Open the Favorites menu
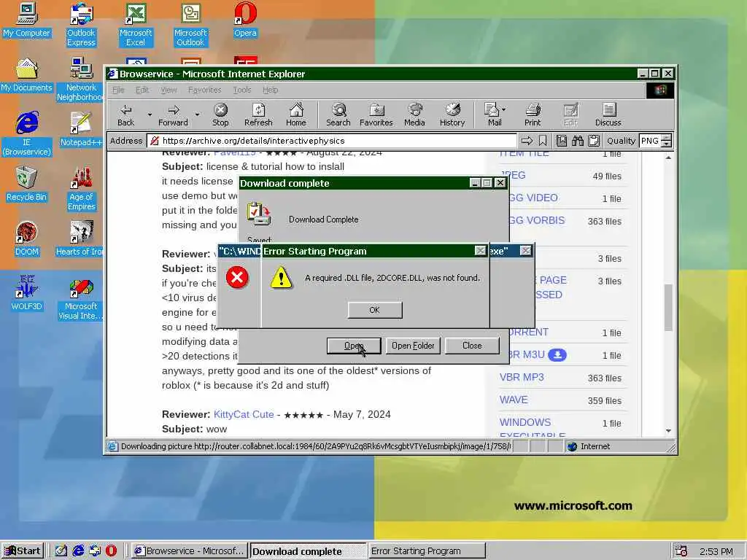The image size is (747, 560). coord(204,90)
